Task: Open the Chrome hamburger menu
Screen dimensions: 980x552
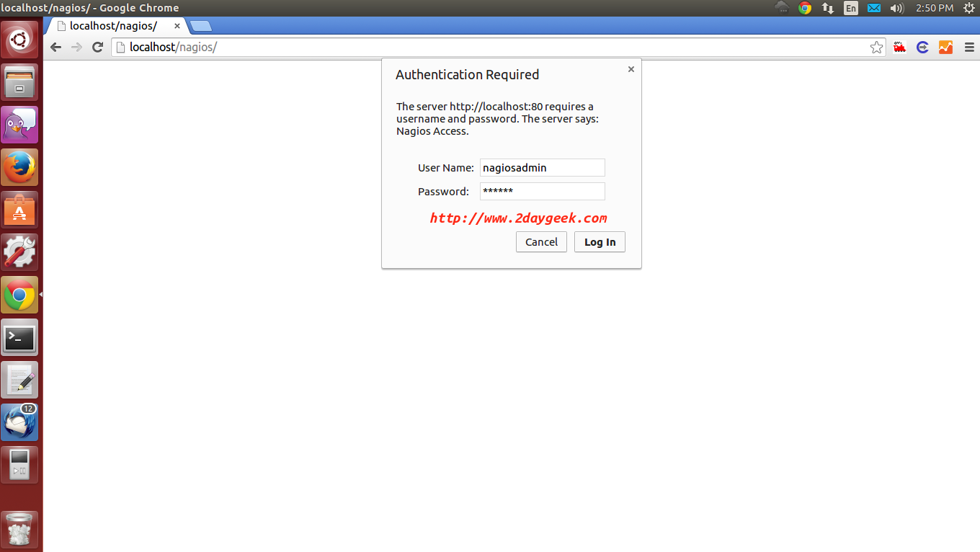Action: (x=969, y=48)
